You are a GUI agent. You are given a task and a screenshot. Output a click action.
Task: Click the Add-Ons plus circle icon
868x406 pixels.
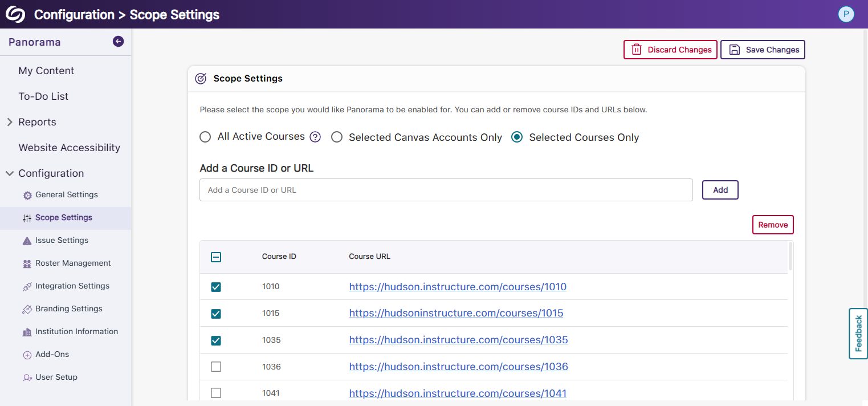(x=27, y=355)
